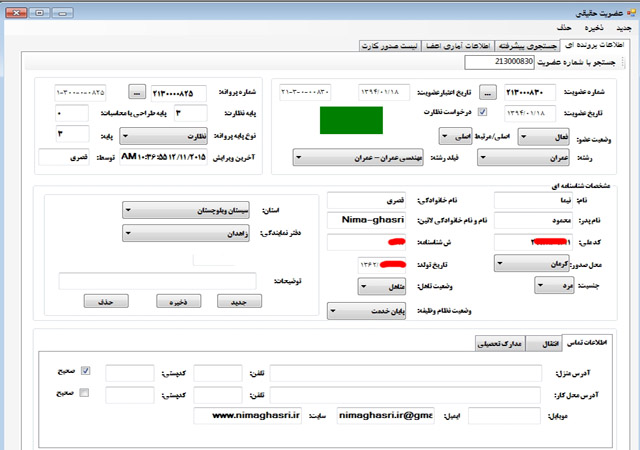Switch to the لیست صدور کارت tab
Screen dimensions: 640x450
point(393,46)
